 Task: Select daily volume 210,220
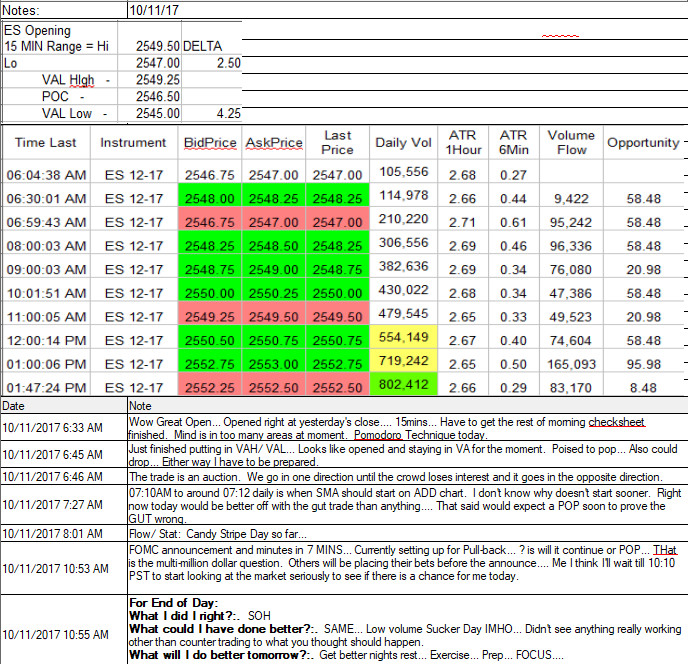[403, 219]
